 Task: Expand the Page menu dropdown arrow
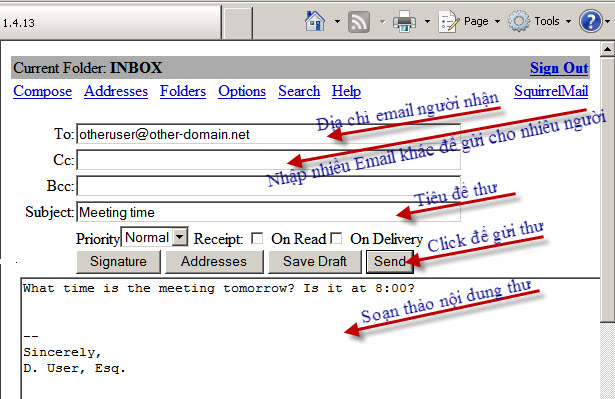(x=497, y=22)
